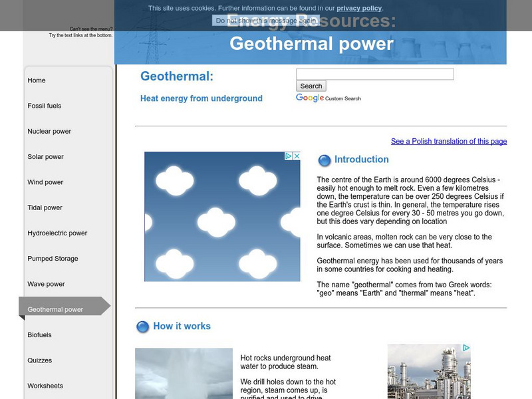Open the Wind power menu entry
Image resolution: width=532 pixels, height=399 pixels.
[45, 182]
